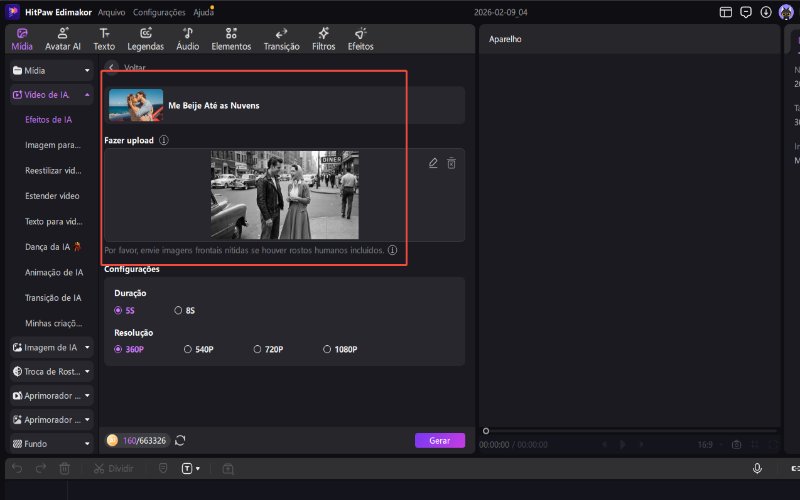Open the Avatar AI tool
The width and height of the screenshot is (800, 500).
point(63,39)
